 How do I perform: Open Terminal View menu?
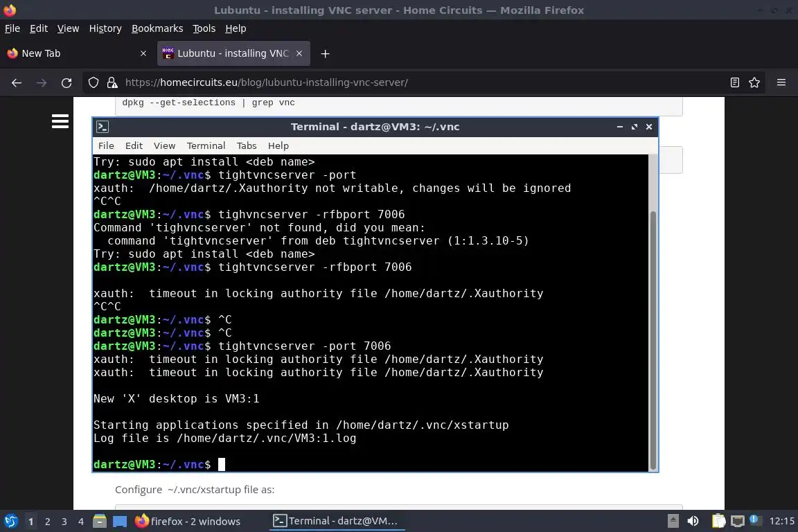(x=164, y=145)
